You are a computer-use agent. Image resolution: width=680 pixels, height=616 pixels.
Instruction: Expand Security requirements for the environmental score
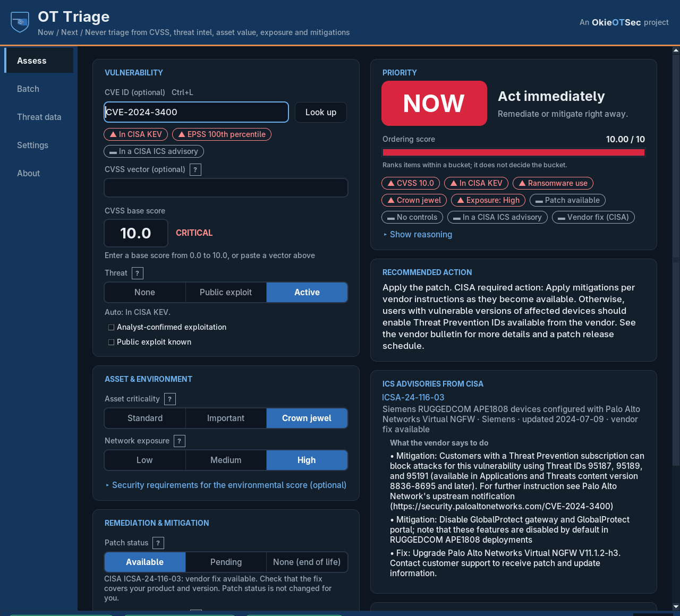click(x=226, y=485)
